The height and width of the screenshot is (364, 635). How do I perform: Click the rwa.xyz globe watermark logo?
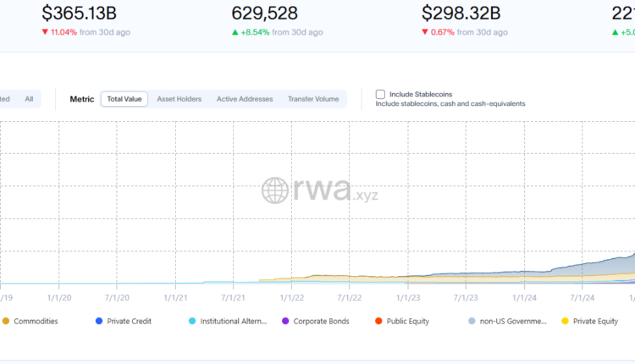coord(277,190)
